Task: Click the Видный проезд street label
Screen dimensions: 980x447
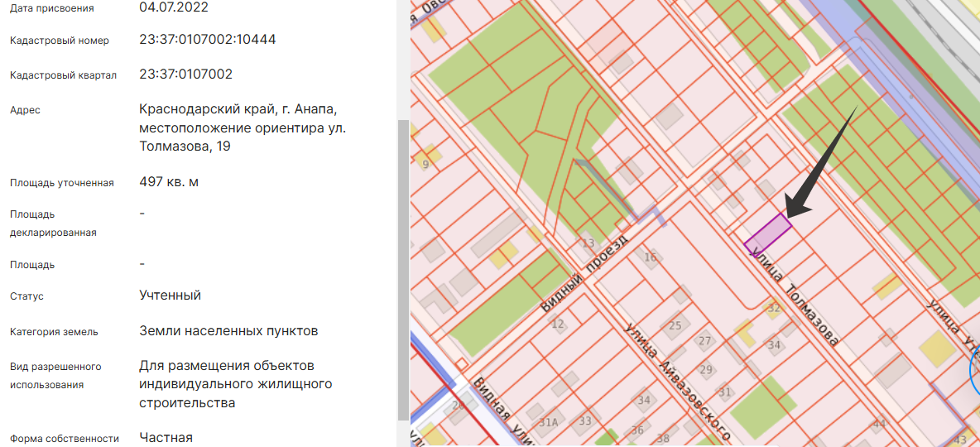Action: (584, 272)
